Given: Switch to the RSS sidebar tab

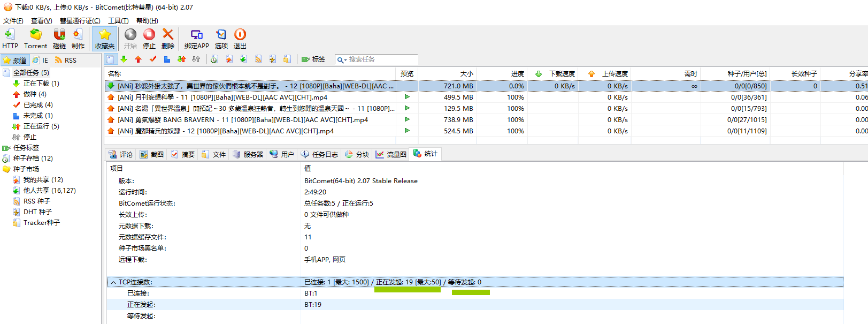Looking at the screenshot, I should click(66, 60).
